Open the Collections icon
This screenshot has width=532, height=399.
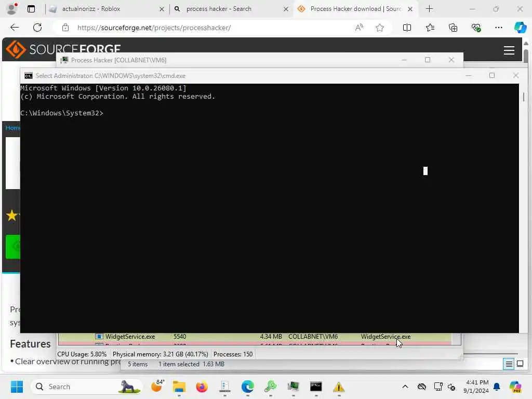coord(453,28)
